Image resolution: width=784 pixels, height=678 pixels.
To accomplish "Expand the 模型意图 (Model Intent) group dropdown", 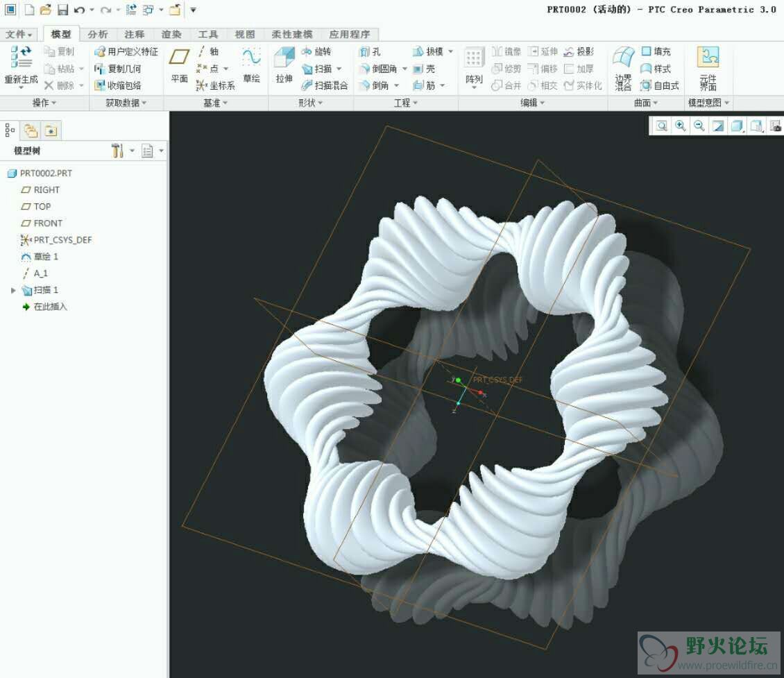I will (708, 103).
